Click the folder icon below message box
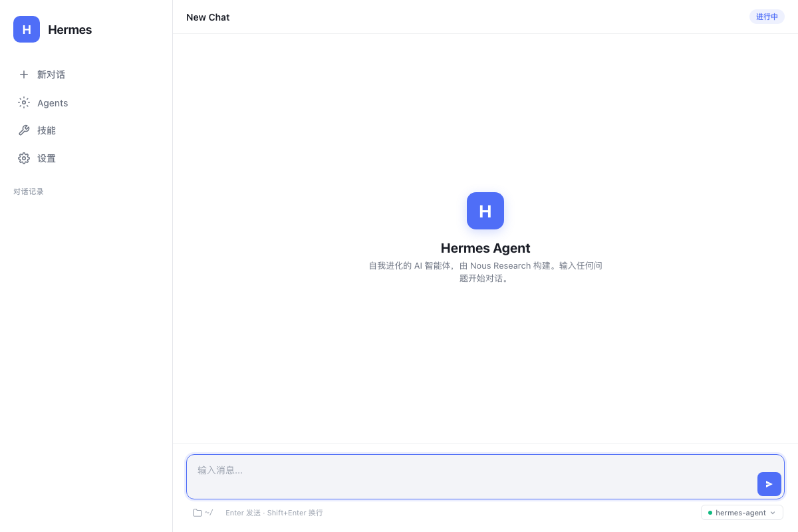 tap(198, 513)
